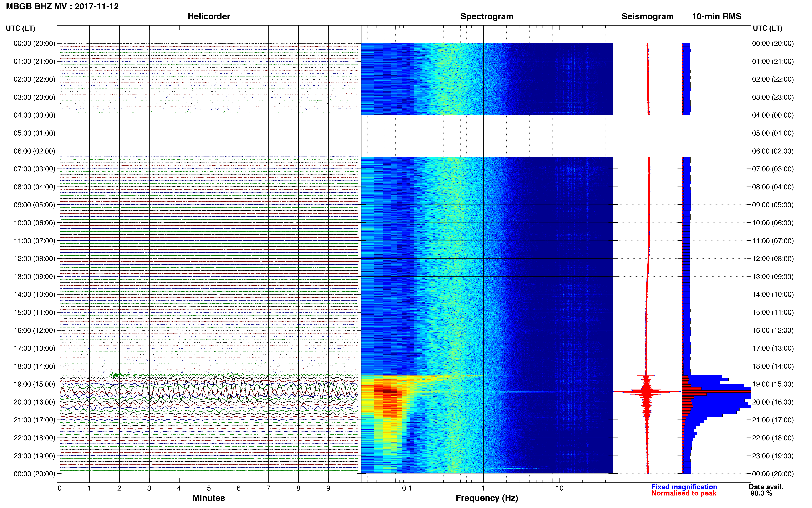Screen dimensions: 812x508
Task: Click the right '01:00 (21:00)' time label
Action: [x=773, y=62]
